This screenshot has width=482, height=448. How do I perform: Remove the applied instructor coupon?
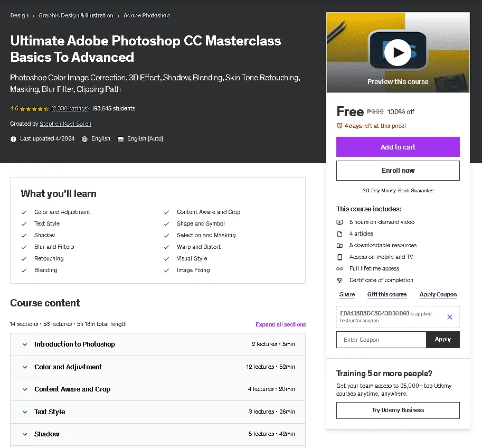click(x=449, y=317)
